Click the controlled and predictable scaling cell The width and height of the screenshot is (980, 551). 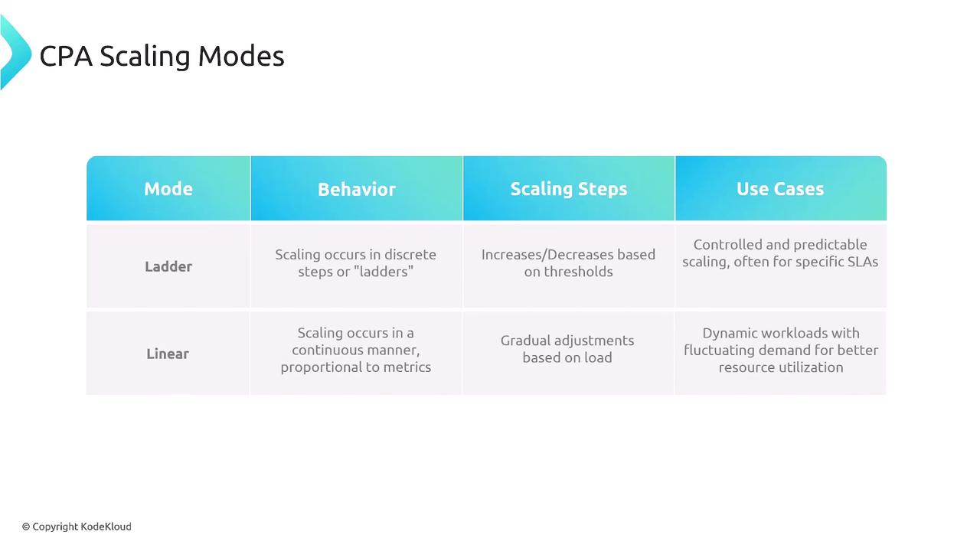(x=780, y=253)
